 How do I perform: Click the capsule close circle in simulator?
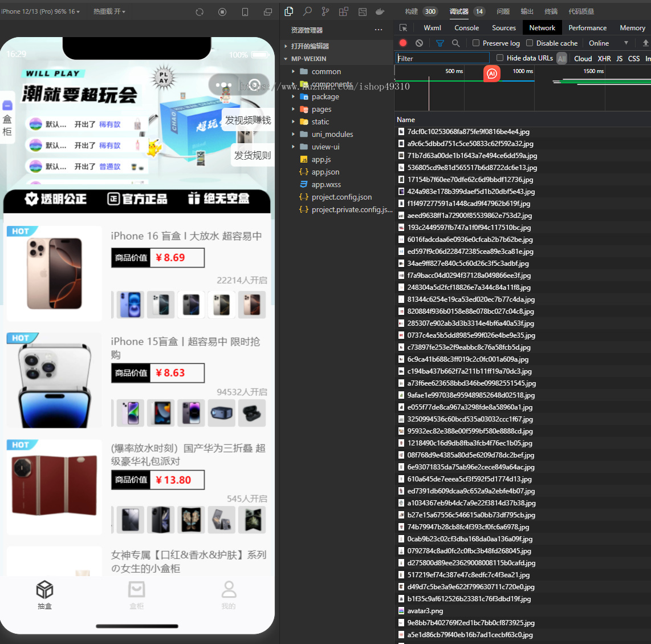tap(254, 85)
